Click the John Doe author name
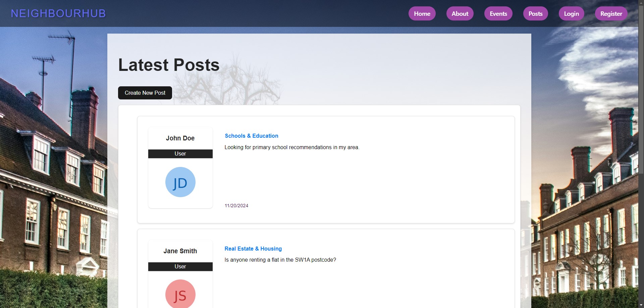This screenshot has width=644, height=308. tap(180, 138)
